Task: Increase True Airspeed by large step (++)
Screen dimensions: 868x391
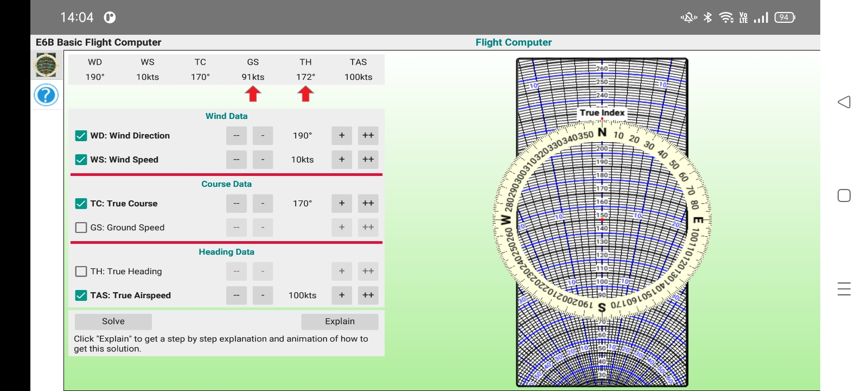Action: click(368, 295)
